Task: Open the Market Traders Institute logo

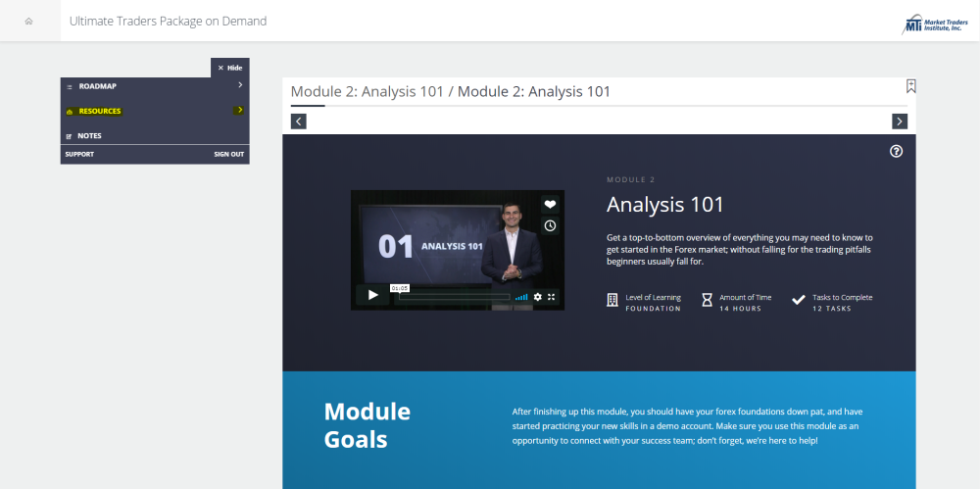Action: click(935, 24)
